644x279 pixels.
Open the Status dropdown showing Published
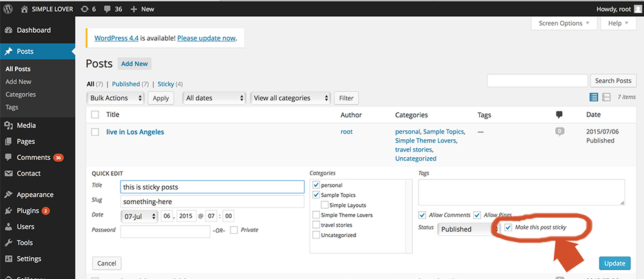coord(468,229)
